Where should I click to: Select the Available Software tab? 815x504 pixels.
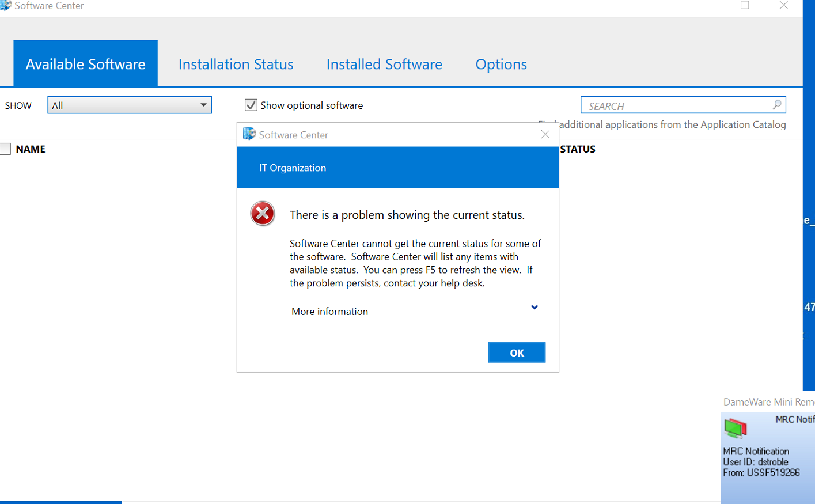point(85,65)
